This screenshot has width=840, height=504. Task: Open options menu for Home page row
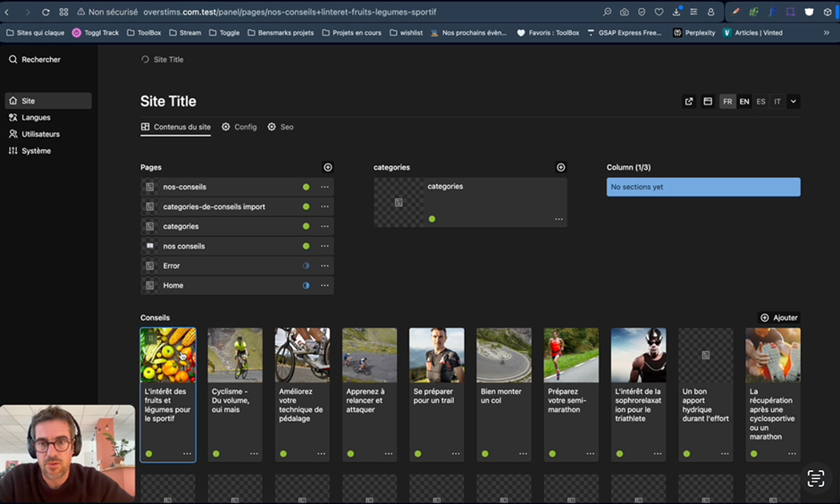pos(324,286)
